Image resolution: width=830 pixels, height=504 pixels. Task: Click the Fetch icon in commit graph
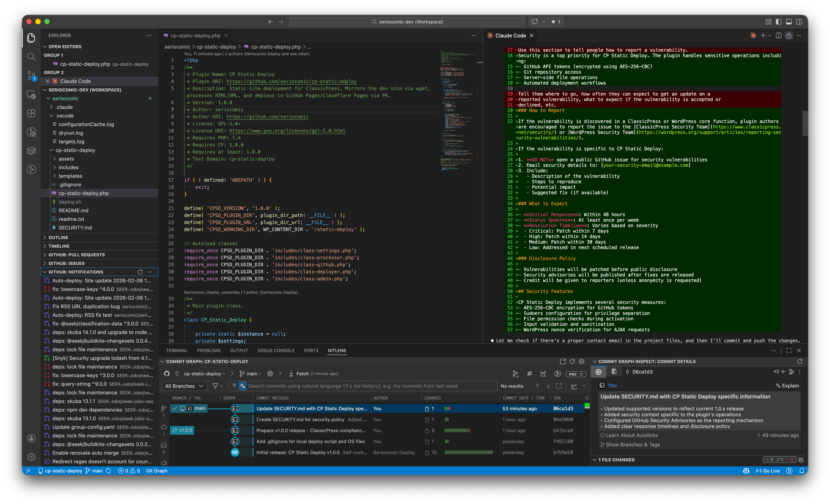291,374
